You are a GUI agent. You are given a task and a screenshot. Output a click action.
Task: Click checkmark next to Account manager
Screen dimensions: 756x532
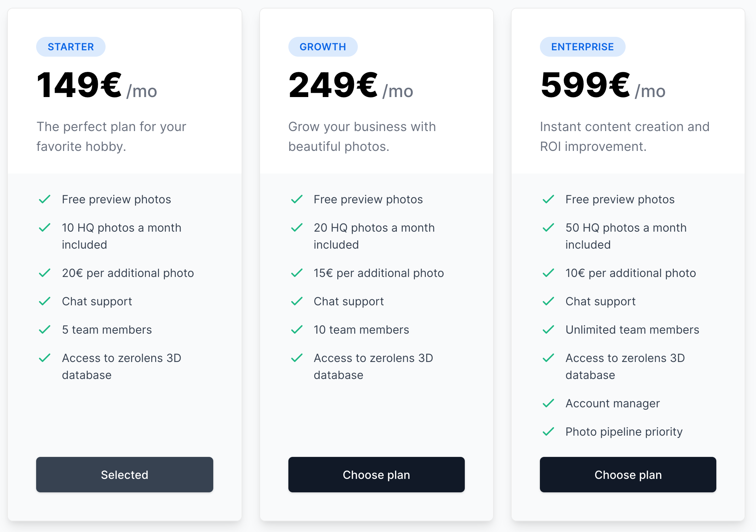[548, 403]
